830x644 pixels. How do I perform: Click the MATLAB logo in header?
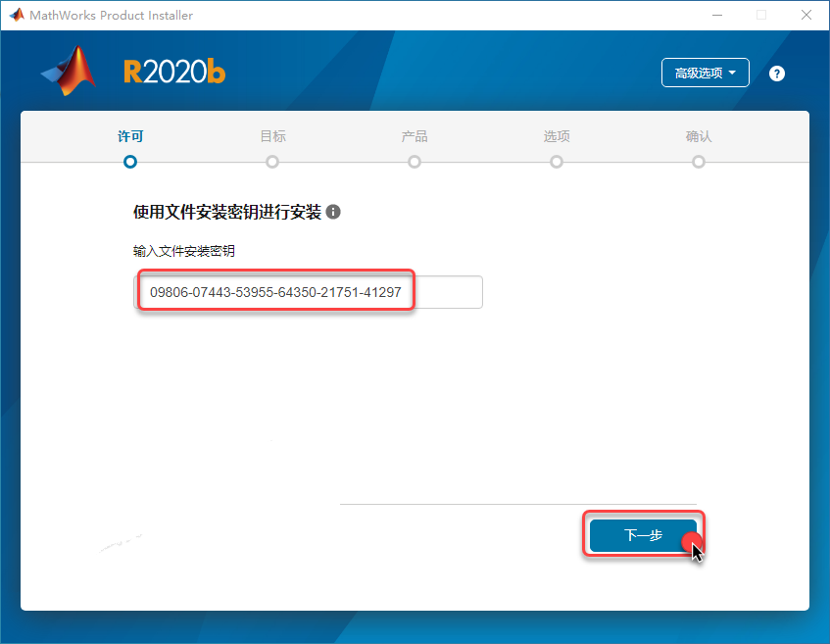69,71
